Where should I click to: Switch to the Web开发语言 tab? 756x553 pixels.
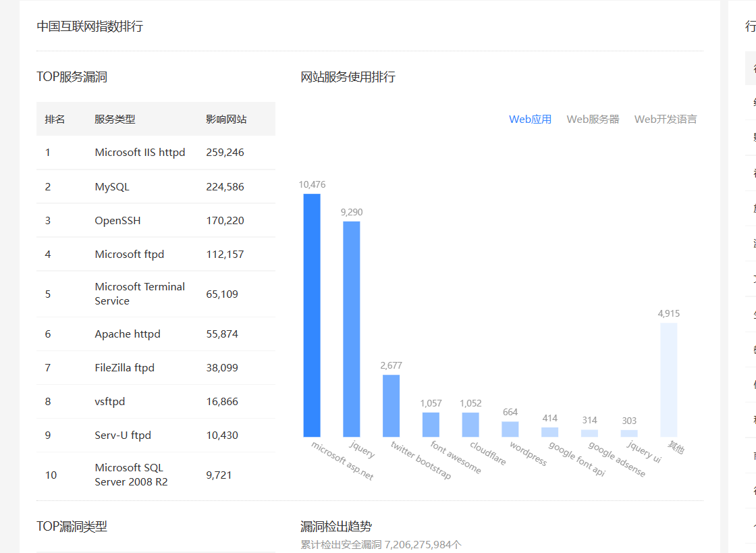[x=666, y=119]
